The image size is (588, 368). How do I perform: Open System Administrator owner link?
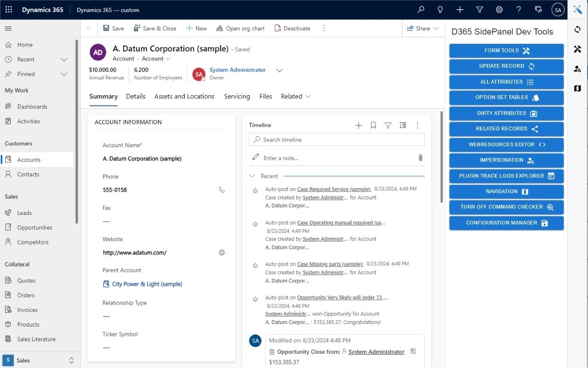tap(237, 70)
